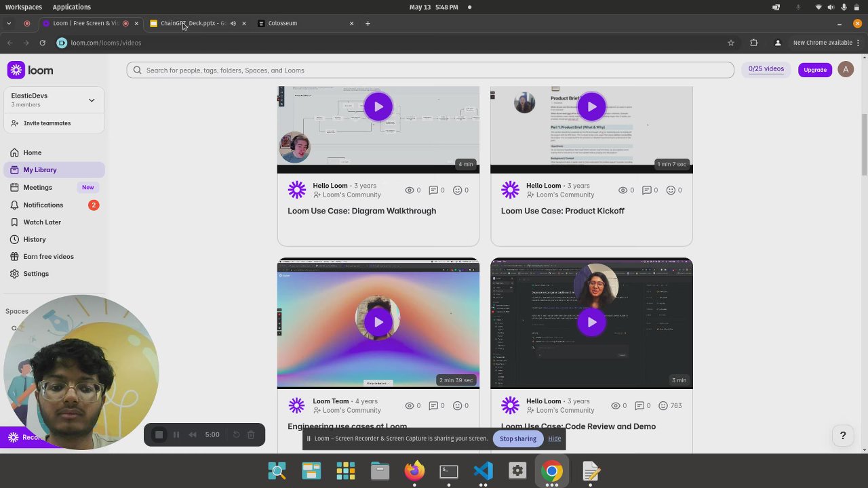Open My Library in sidebar
The height and width of the screenshot is (488, 868).
pos(54,170)
